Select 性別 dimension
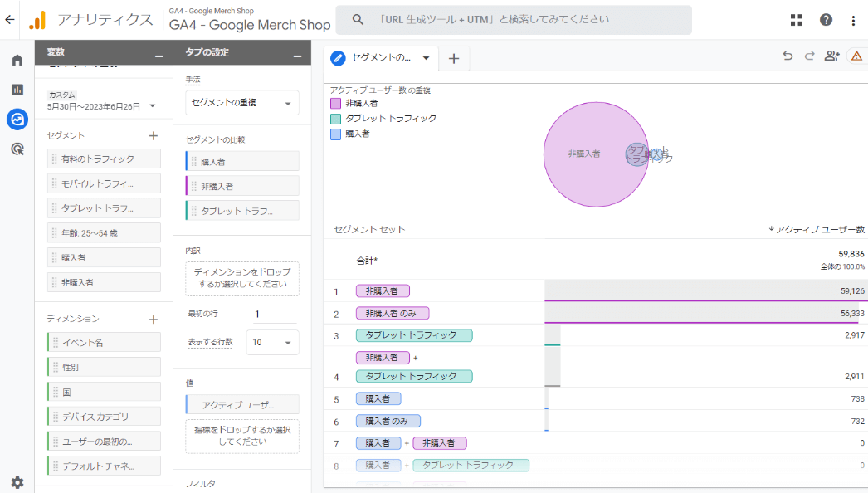Viewport: 868px width, 493px height. pos(104,367)
